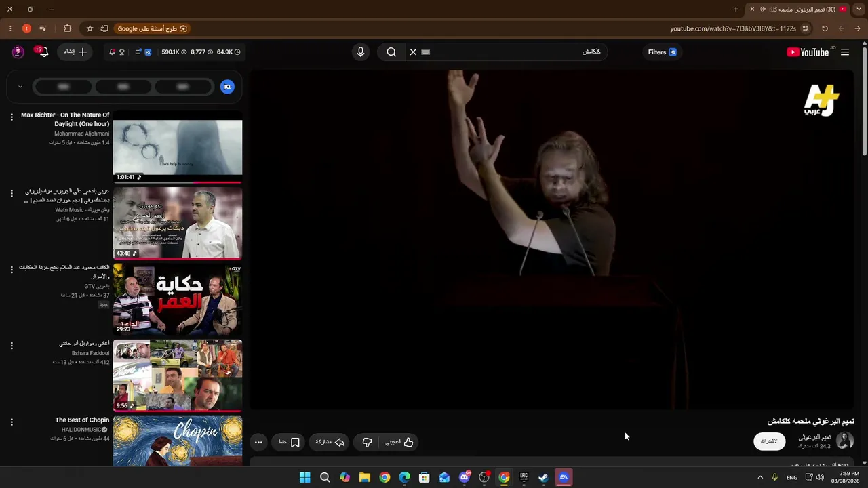Start voice search with the microphone icon

coord(361,52)
